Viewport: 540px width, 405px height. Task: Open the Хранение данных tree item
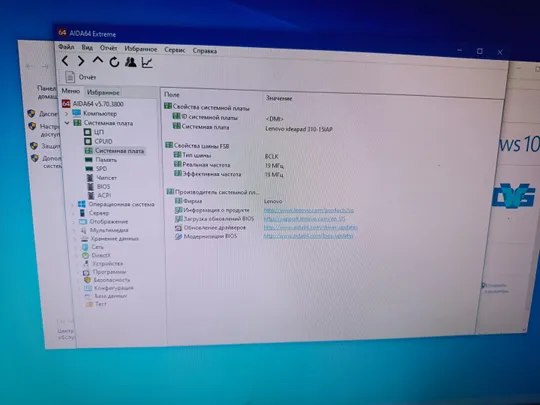click(x=110, y=238)
